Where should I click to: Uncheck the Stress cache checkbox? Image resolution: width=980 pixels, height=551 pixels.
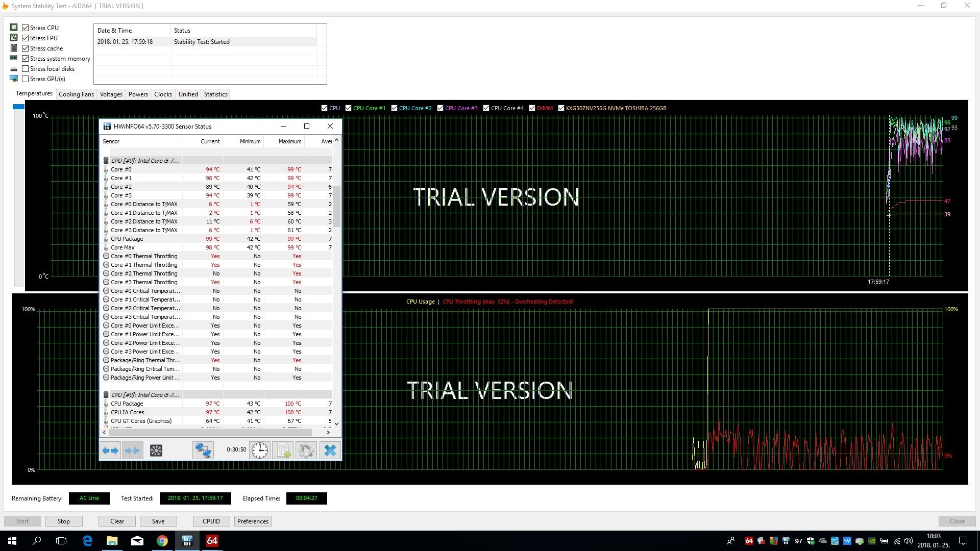point(25,48)
